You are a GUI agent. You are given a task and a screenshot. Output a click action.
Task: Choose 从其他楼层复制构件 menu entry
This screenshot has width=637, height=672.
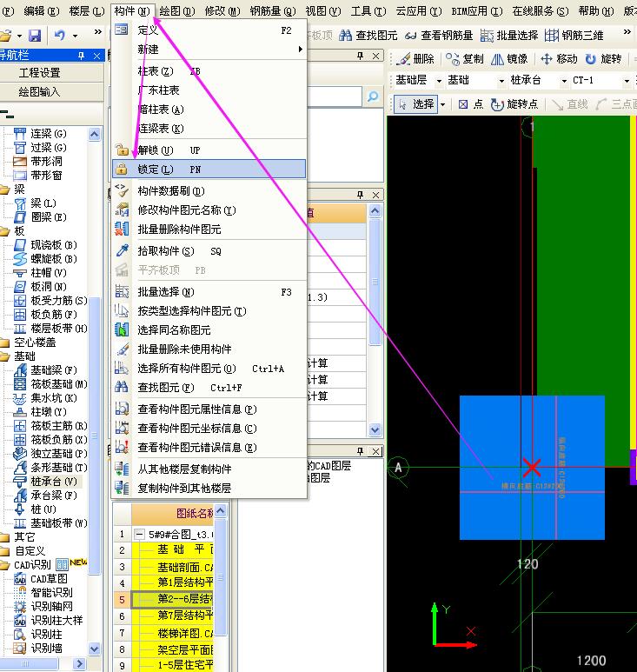(209, 469)
